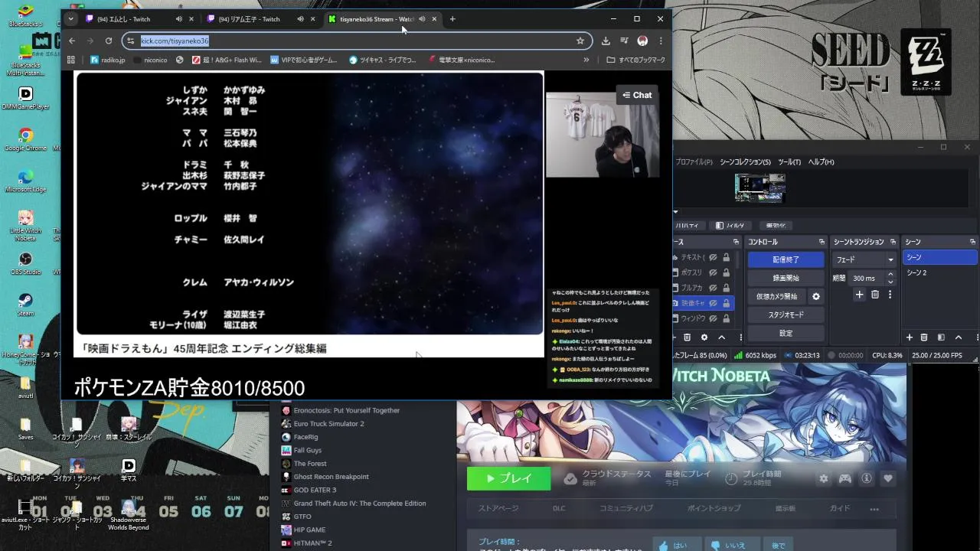980x551 pixels.
Task: Click the streamer webcam thumbnail
Action: pyautogui.click(x=603, y=135)
